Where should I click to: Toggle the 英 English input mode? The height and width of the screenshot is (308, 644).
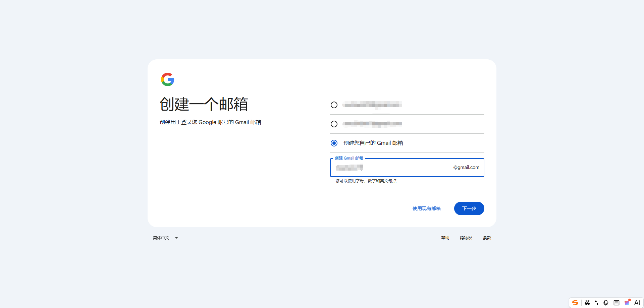[587, 303]
